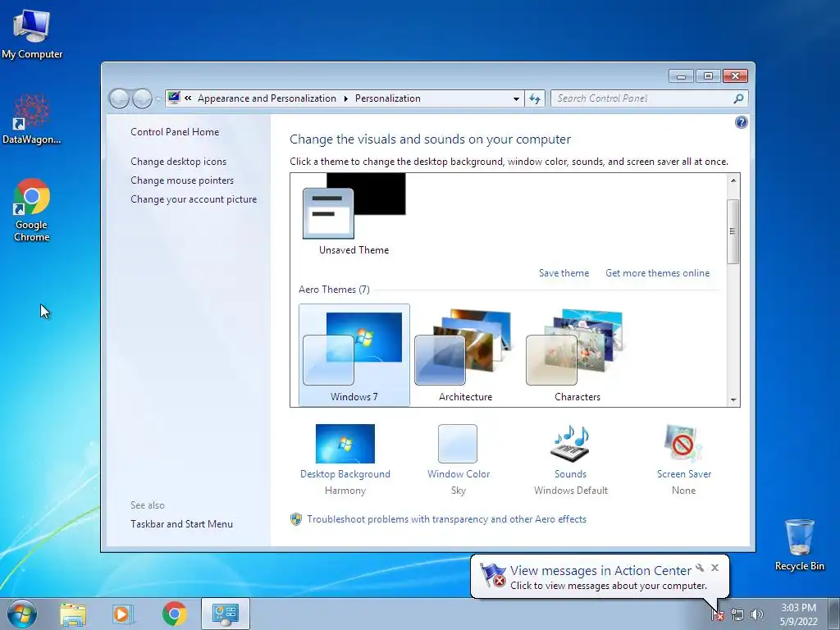Open Taskbar and Start Menu link
Screen dimensions: 840x630
click(x=181, y=524)
